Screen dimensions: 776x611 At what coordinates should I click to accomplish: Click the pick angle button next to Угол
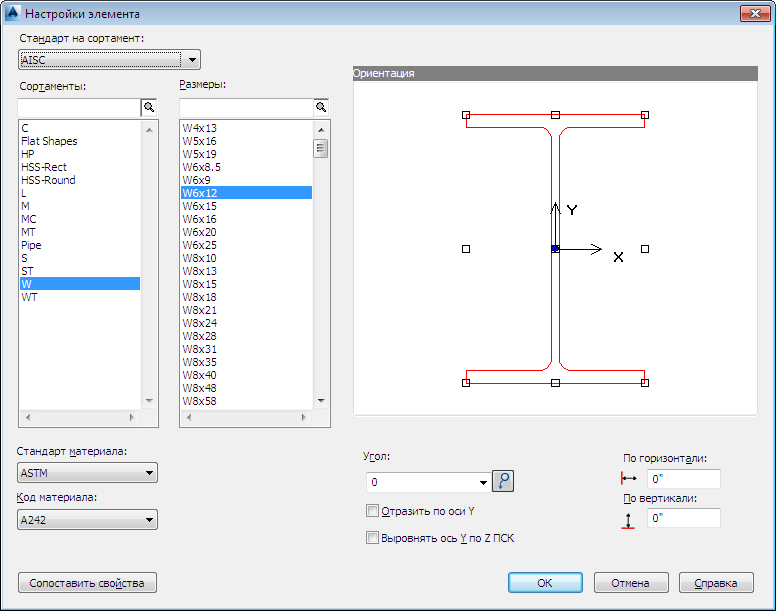point(503,481)
